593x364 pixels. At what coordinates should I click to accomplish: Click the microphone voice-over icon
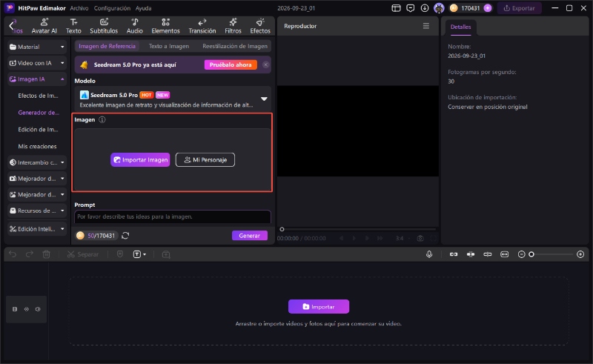429,254
